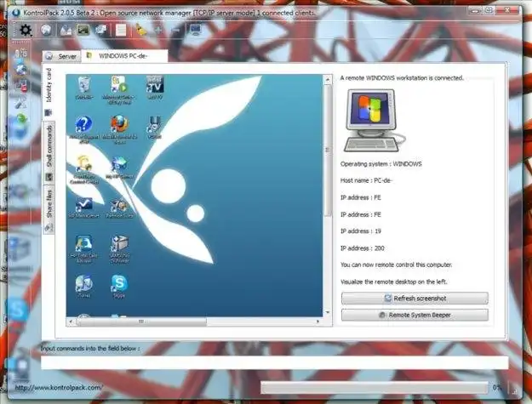Click the blue monitor toolbar icon
The image size is (532, 404).
(196, 30)
